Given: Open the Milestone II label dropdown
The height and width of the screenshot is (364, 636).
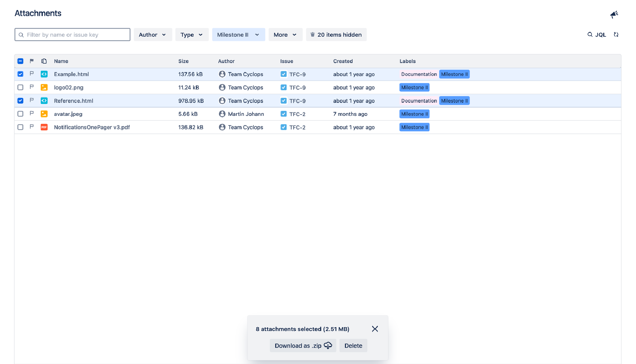Looking at the screenshot, I should point(238,34).
